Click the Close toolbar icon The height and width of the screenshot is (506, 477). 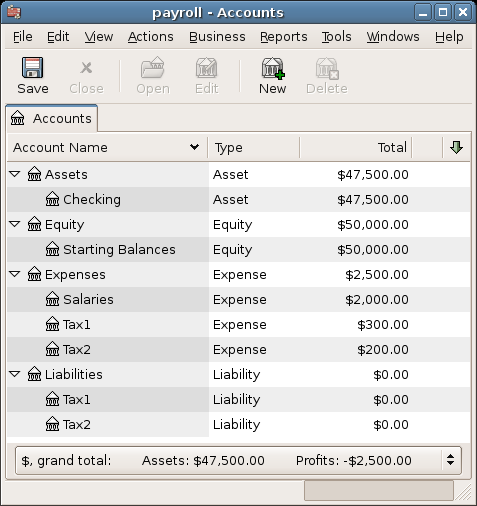[x=86, y=68]
